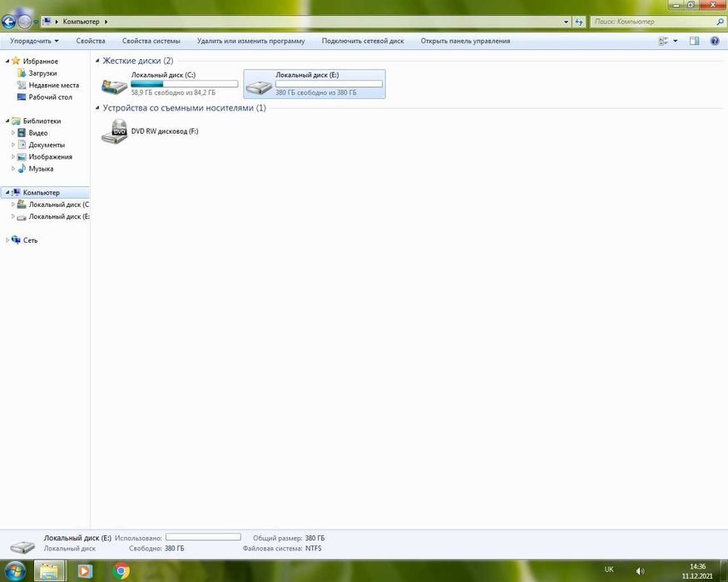The height and width of the screenshot is (582, 728).
Task: Click the E: drive usage bar
Action: pos(329,84)
